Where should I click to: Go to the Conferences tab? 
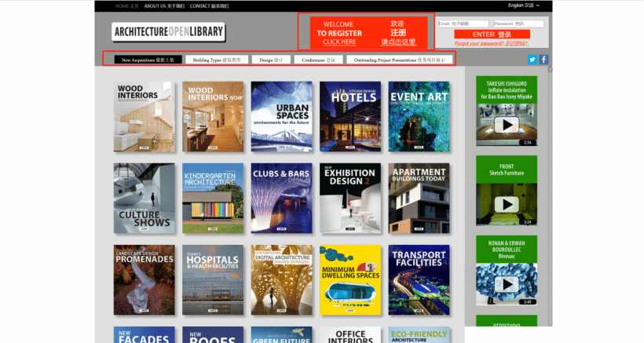tap(318, 60)
